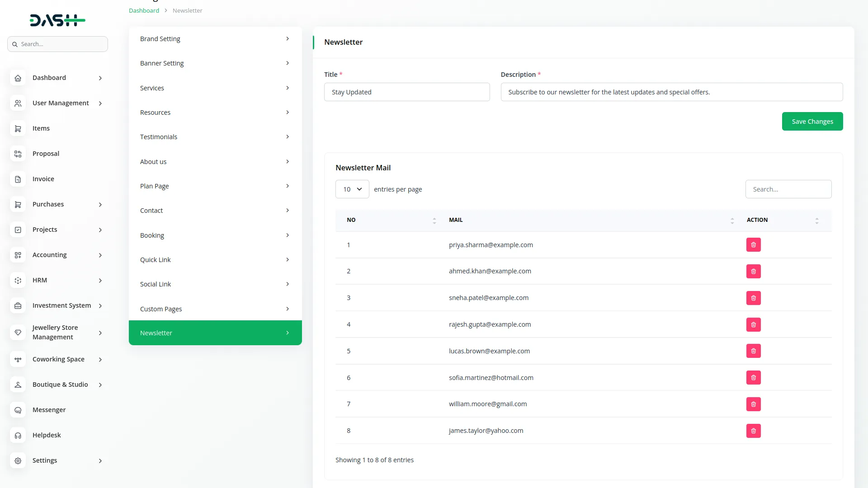
Task: Delete james.taylor@yahoo.com mail row
Action: [753, 431]
